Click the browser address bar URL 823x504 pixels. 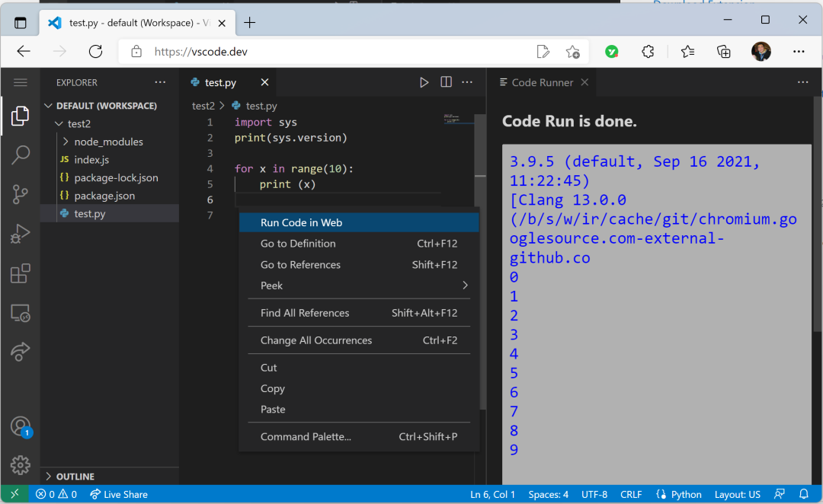click(x=201, y=52)
